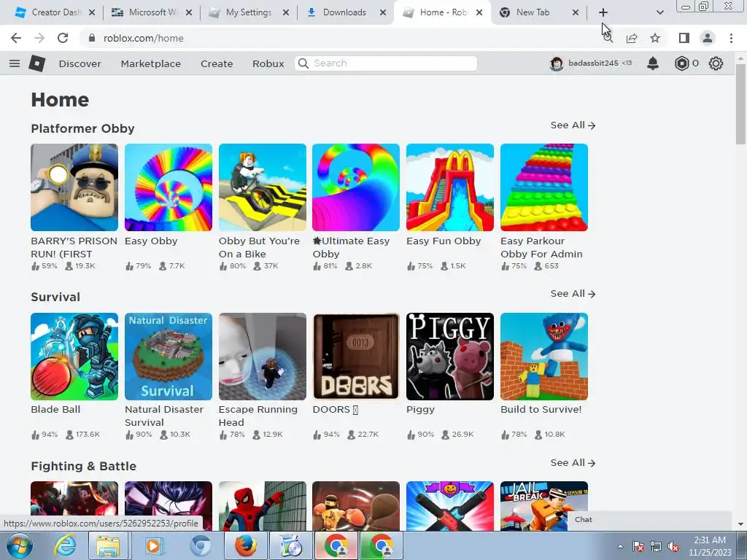Launch Internet Explorer from the taskbar
This screenshot has width=747, height=560.
point(65,545)
